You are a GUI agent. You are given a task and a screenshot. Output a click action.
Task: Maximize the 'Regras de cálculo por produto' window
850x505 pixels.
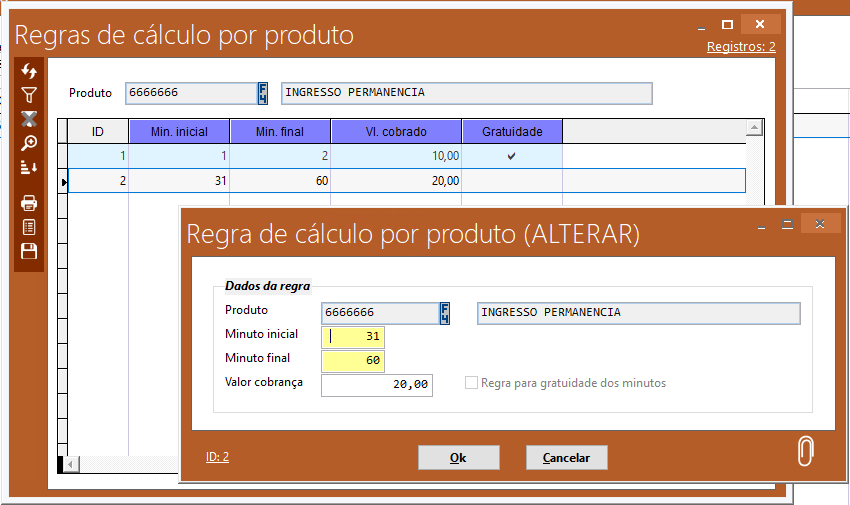point(727,24)
